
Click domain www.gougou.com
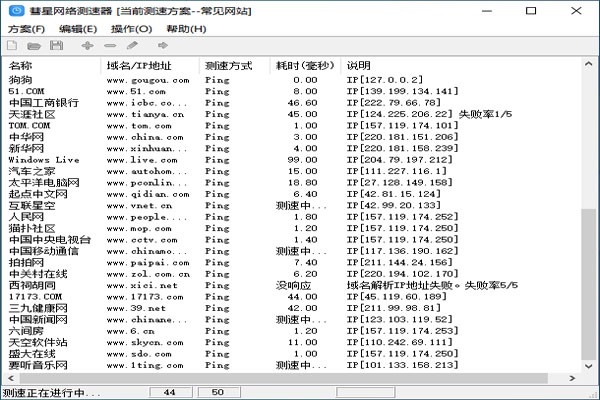pos(148,80)
